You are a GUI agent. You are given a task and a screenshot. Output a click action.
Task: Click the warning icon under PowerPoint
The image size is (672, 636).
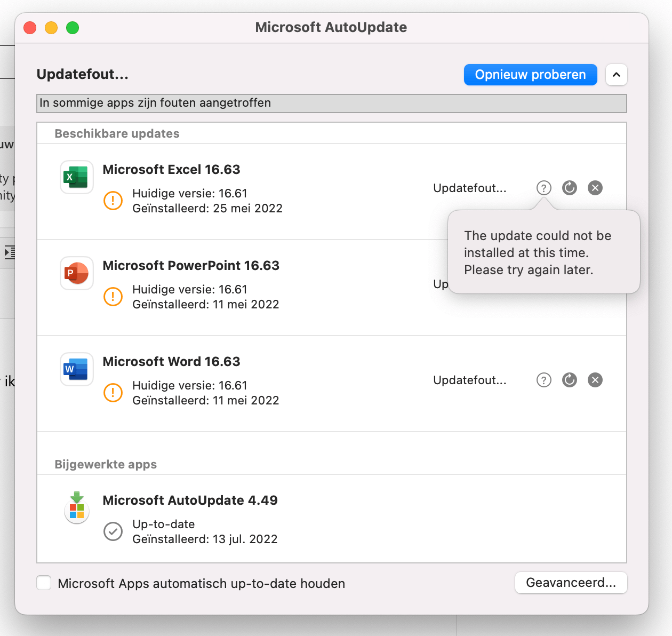(113, 297)
